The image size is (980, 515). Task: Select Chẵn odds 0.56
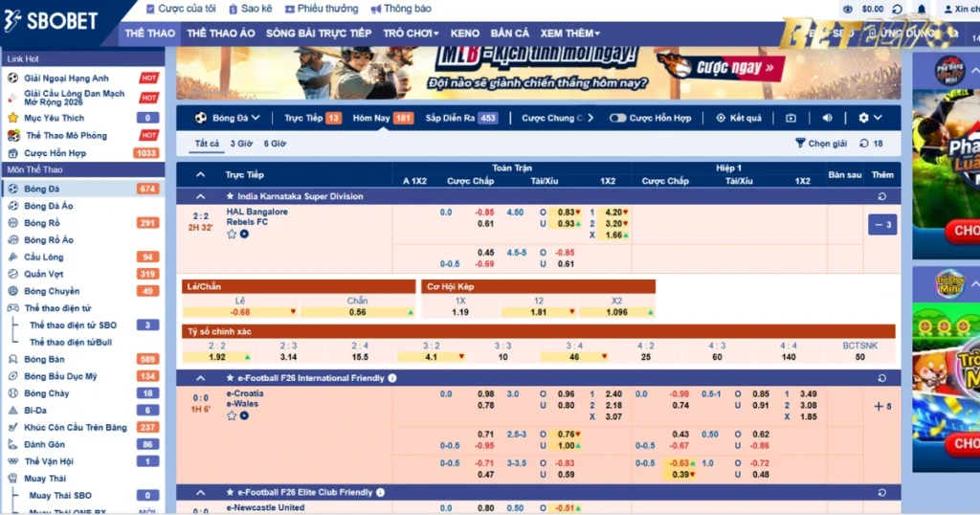tap(358, 312)
